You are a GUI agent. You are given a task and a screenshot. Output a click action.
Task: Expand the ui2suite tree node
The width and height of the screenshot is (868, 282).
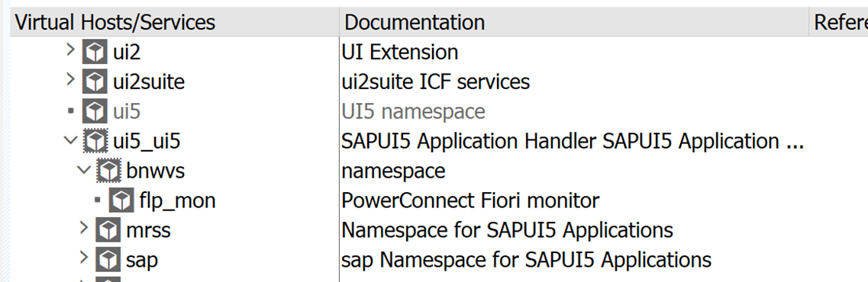point(69,79)
